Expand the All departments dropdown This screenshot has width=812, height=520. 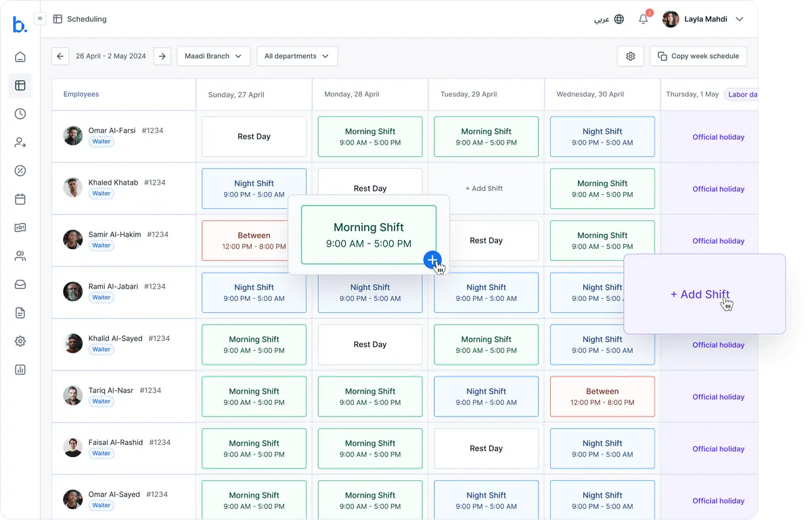pos(296,56)
